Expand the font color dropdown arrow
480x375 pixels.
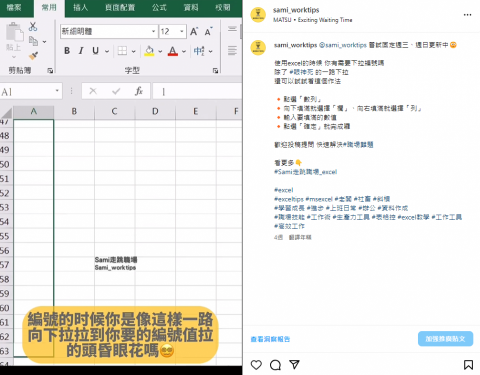[x=184, y=51]
